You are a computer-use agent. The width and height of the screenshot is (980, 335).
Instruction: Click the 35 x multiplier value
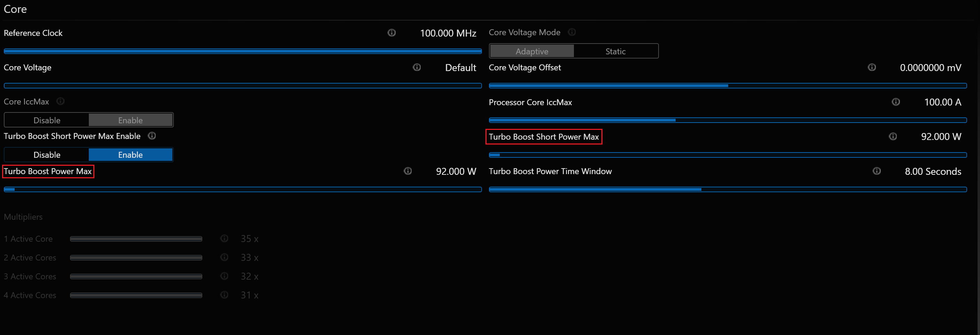(250, 239)
